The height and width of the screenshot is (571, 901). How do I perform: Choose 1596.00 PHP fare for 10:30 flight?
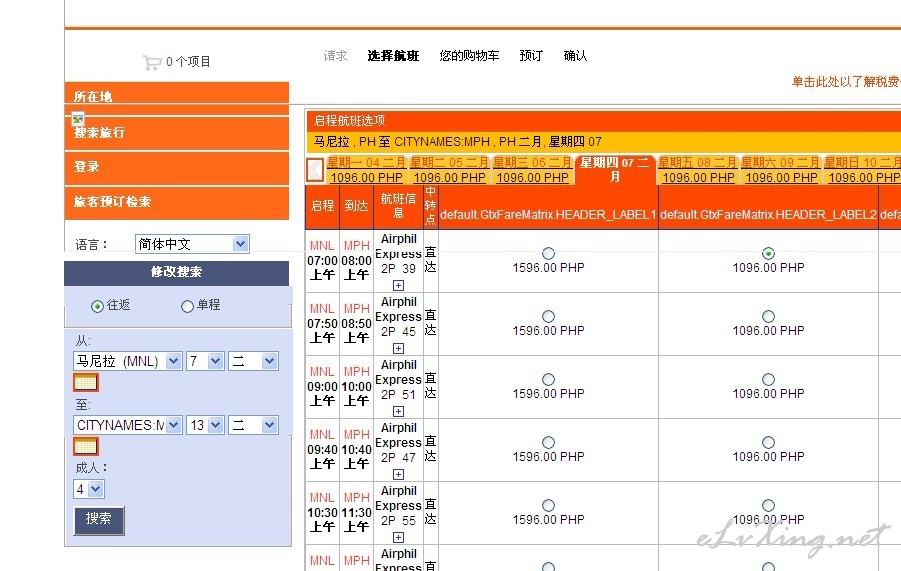pos(548,506)
